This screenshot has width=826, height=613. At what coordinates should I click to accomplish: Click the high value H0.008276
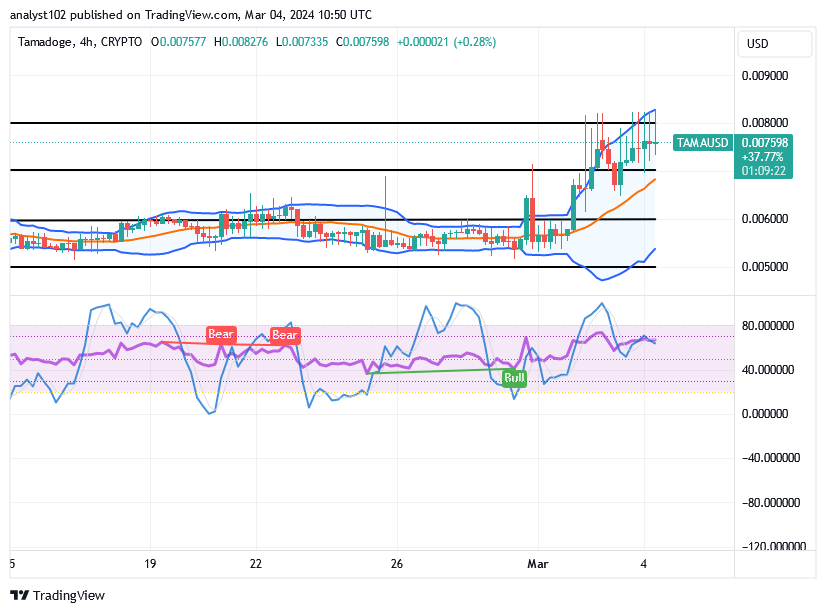click(x=241, y=42)
